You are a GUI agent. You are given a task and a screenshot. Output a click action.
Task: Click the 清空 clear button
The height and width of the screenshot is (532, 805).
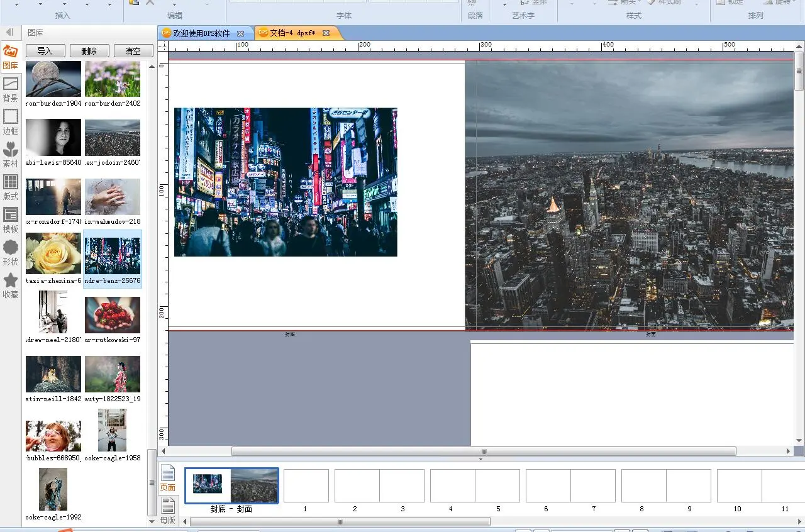pyautogui.click(x=133, y=51)
